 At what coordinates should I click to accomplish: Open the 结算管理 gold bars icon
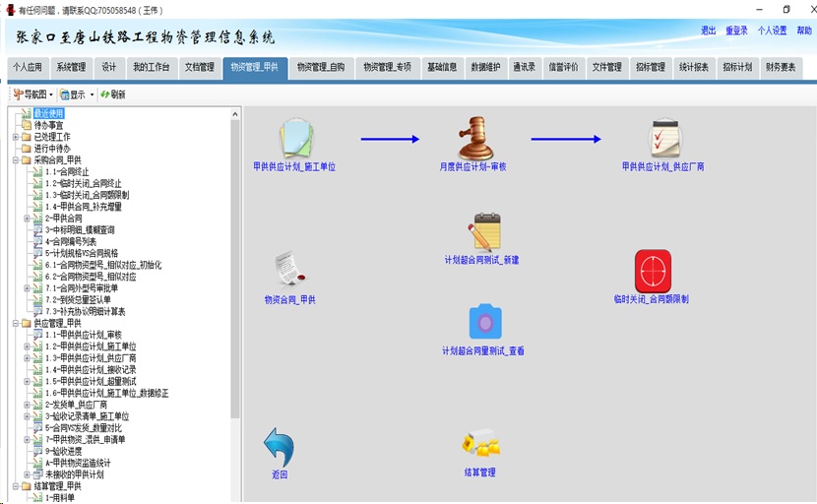(479, 446)
